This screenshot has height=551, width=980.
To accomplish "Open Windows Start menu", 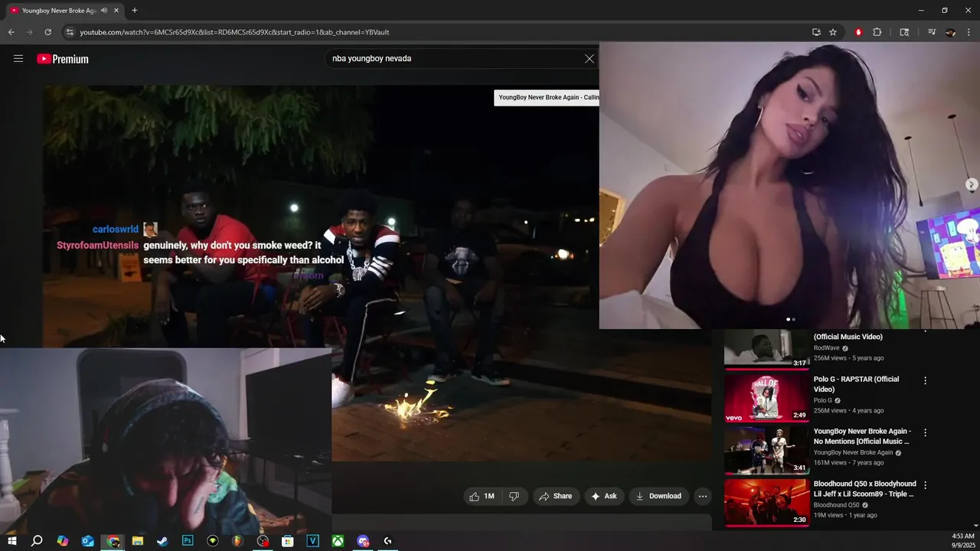I will (12, 541).
